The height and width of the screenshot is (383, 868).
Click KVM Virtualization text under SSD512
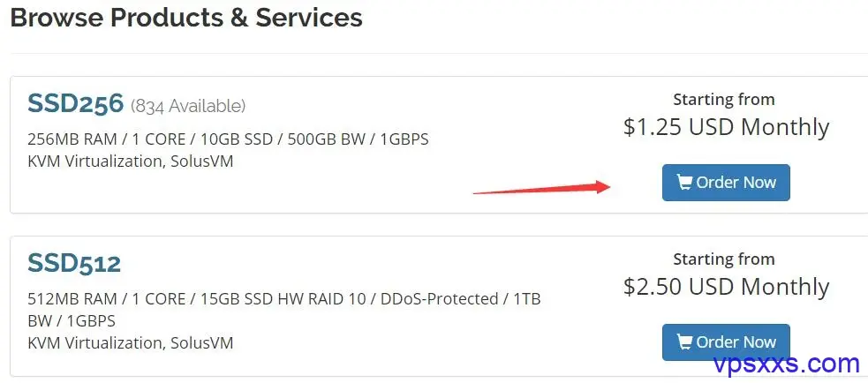click(130, 343)
